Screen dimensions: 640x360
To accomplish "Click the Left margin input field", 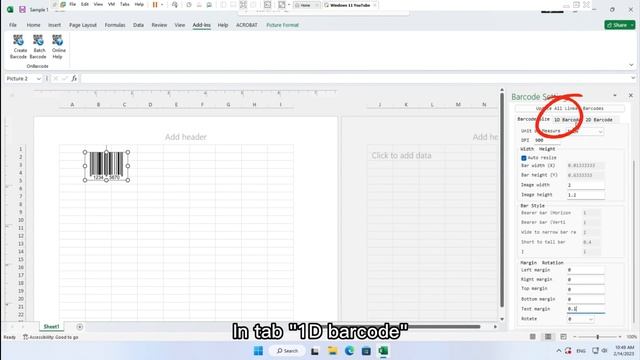I will [x=586, y=270].
